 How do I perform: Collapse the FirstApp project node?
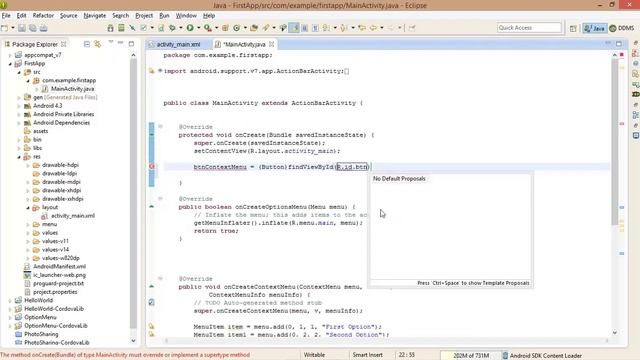point(10,64)
